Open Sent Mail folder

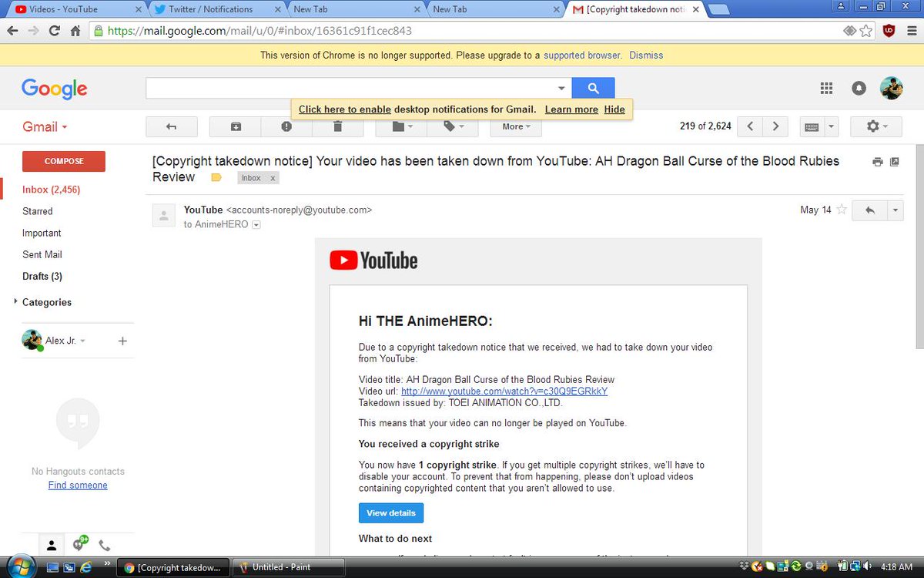(x=42, y=254)
